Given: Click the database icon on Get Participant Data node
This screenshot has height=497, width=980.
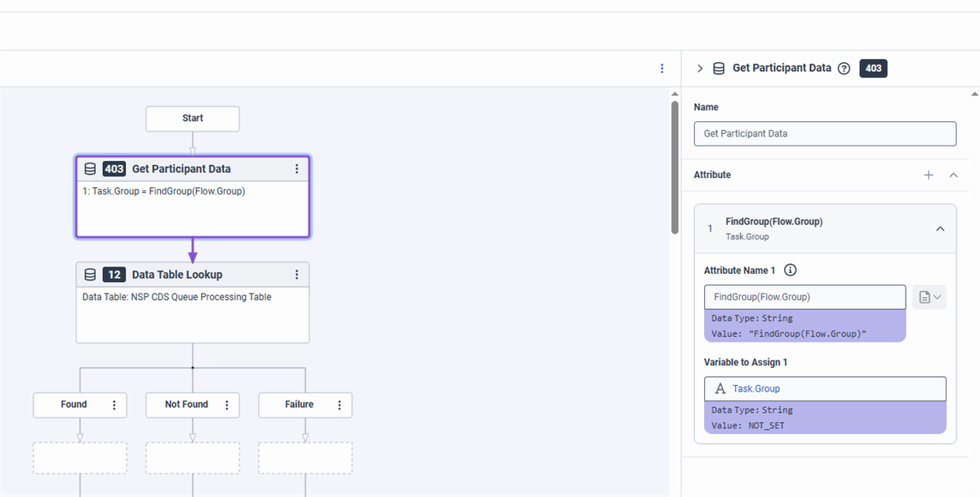Looking at the screenshot, I should [91, 169].
